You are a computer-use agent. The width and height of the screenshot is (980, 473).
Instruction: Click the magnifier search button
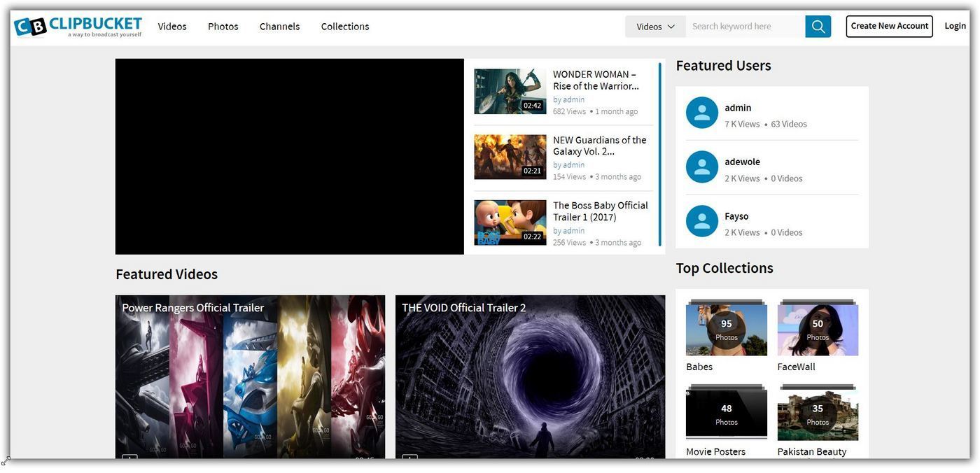point(818,27)
